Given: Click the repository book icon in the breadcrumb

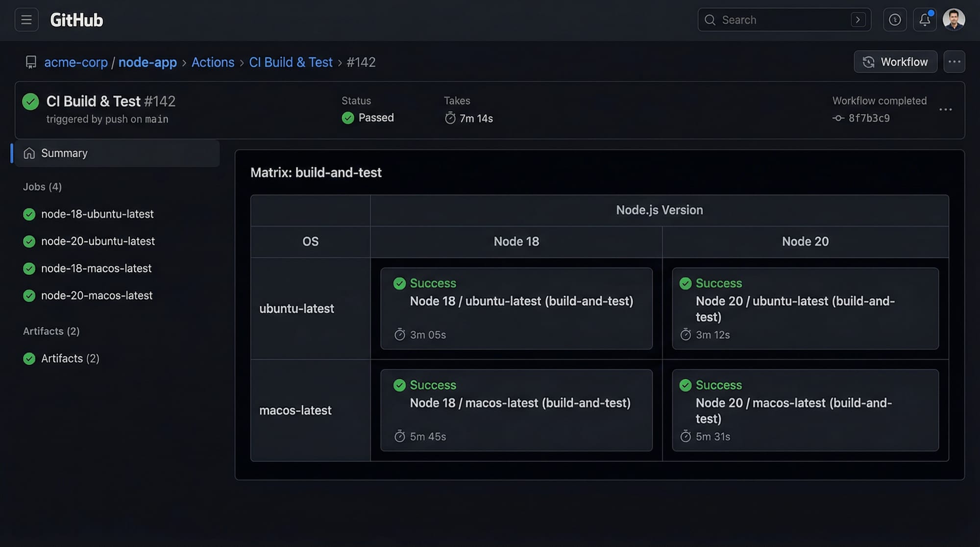Looking at the screenshot, I should coord(31,62).
